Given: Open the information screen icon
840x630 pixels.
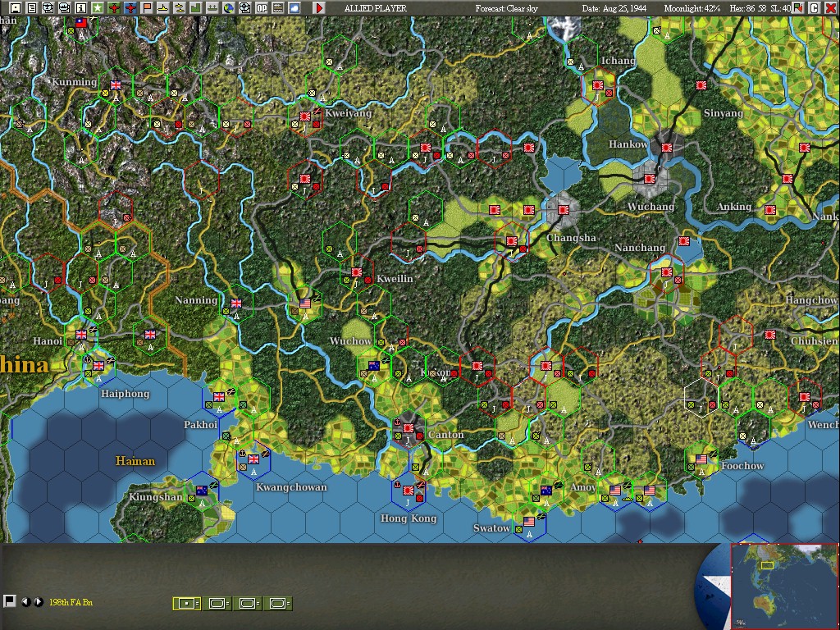Looking at the screenshot, I should click(81, 8).
